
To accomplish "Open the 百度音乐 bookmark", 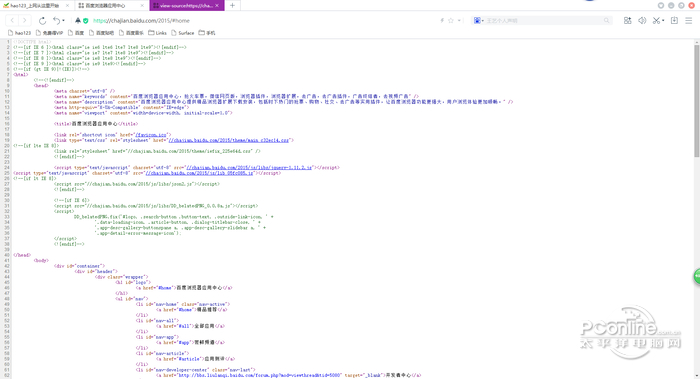I will (131, 33).
